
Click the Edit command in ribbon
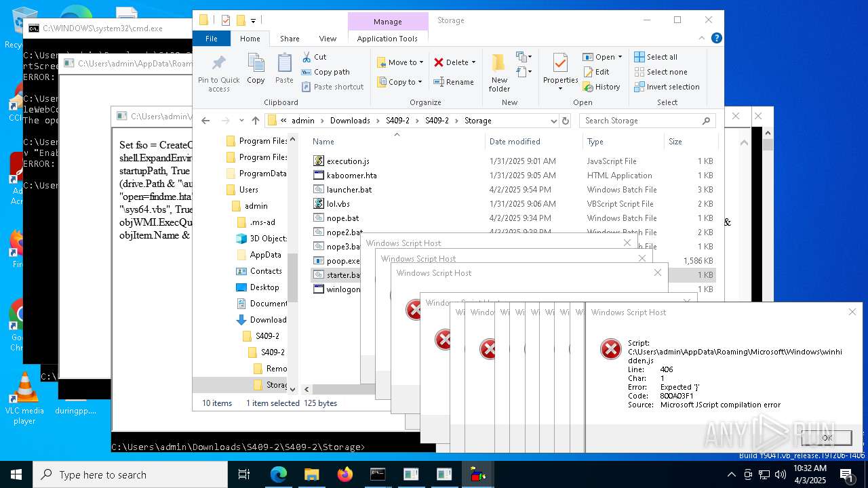[x=596, y=72]
